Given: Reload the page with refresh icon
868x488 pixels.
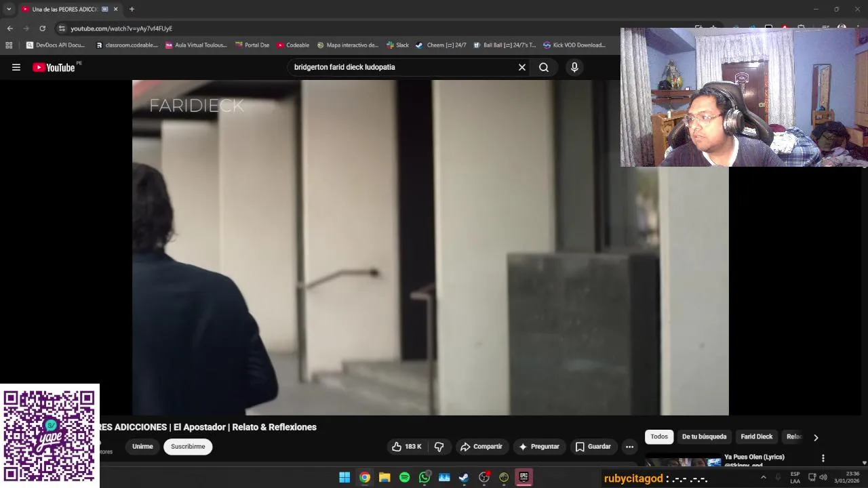Looking at the screenshot, I should tap(42, 28).
